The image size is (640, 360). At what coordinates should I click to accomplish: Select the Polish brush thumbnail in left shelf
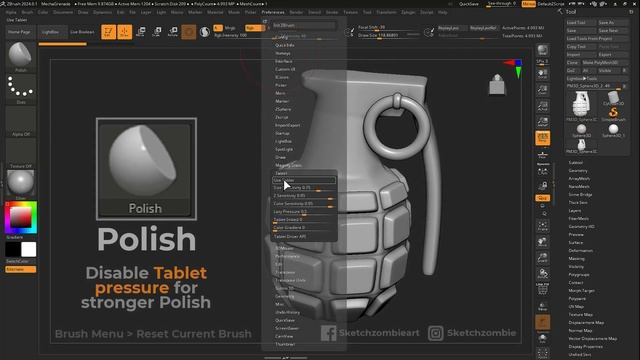point(20,57)
